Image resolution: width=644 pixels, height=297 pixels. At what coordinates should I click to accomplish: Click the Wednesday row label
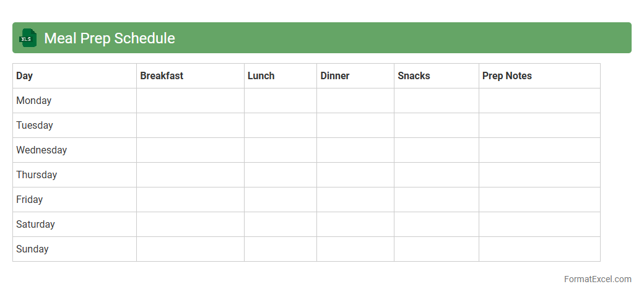(41, 150)
